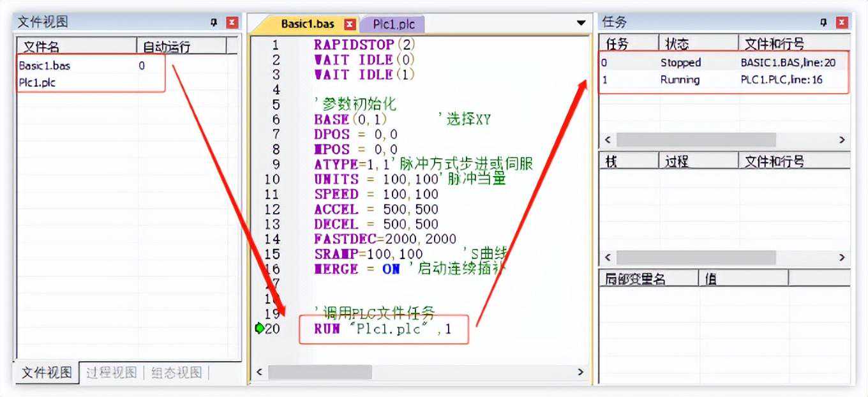Open the editor tab list dropdown arrow
Image resolution: width=868 pixels, height=397 pixels.
pos(581,23)
